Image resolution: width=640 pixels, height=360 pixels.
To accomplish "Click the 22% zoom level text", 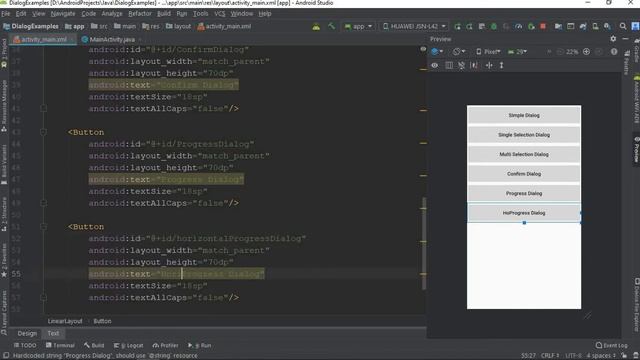I will [572, 52].
